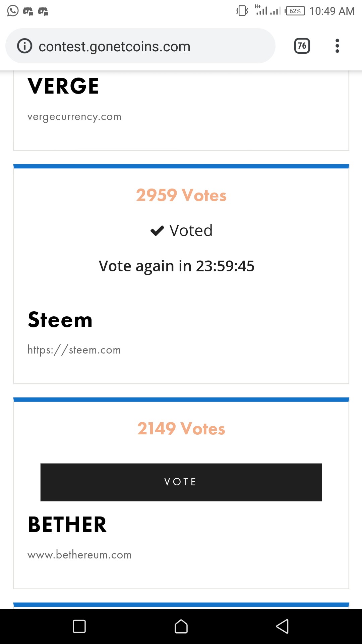Tap the first Discord notification icon
Image resolution: width=362 pixels, height=644 pixels.
pos(28,11)
